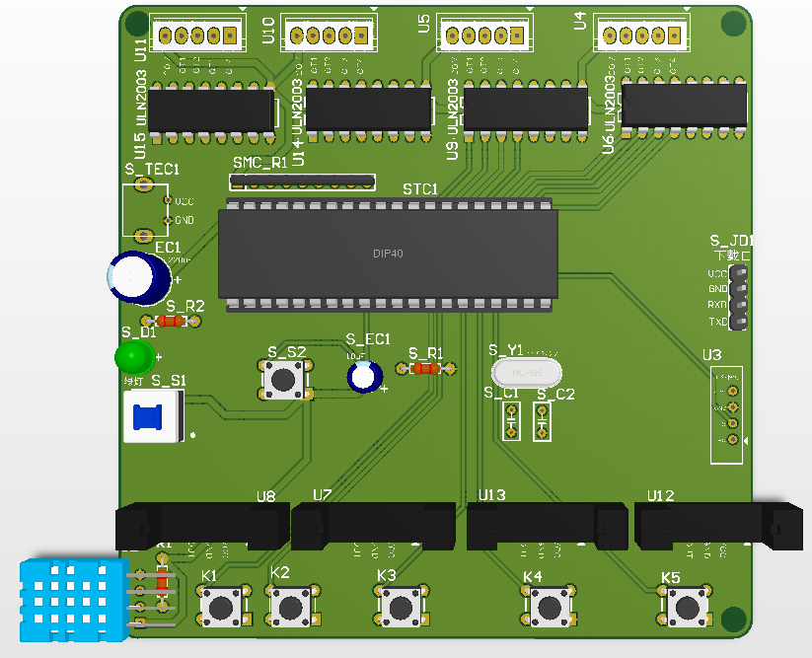The width and height of the screenshot is (812, 658).
Task: Select the U15 ULN2003 driver chip
Action: click(211, 111)
